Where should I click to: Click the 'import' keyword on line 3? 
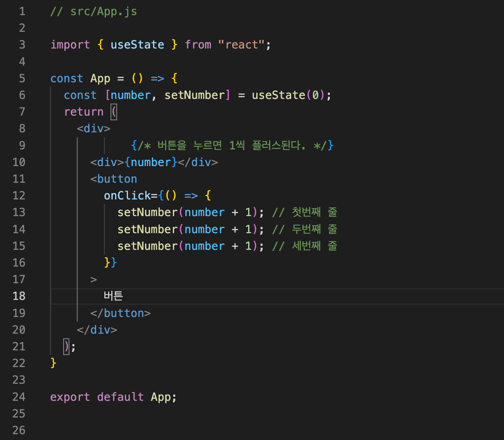[x=70, y=45]
